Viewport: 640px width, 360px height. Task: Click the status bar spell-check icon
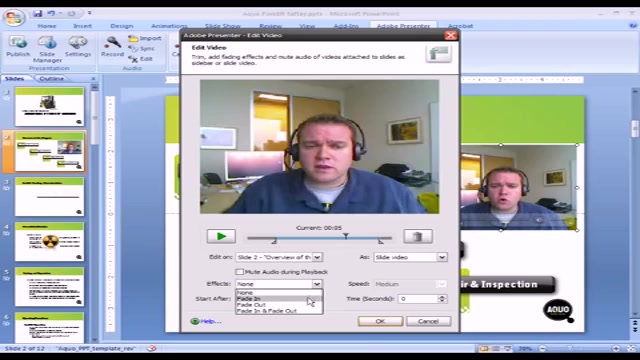(x=152, y=348)
